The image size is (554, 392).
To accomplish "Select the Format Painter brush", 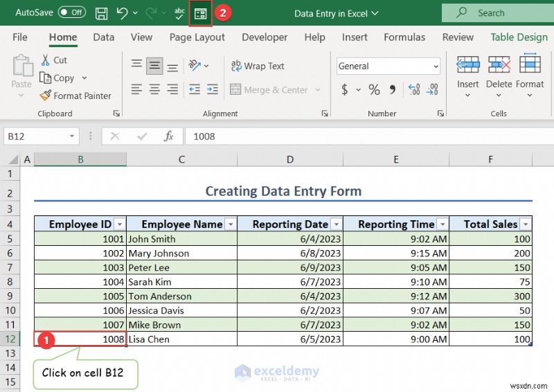I will coord(45,95).
